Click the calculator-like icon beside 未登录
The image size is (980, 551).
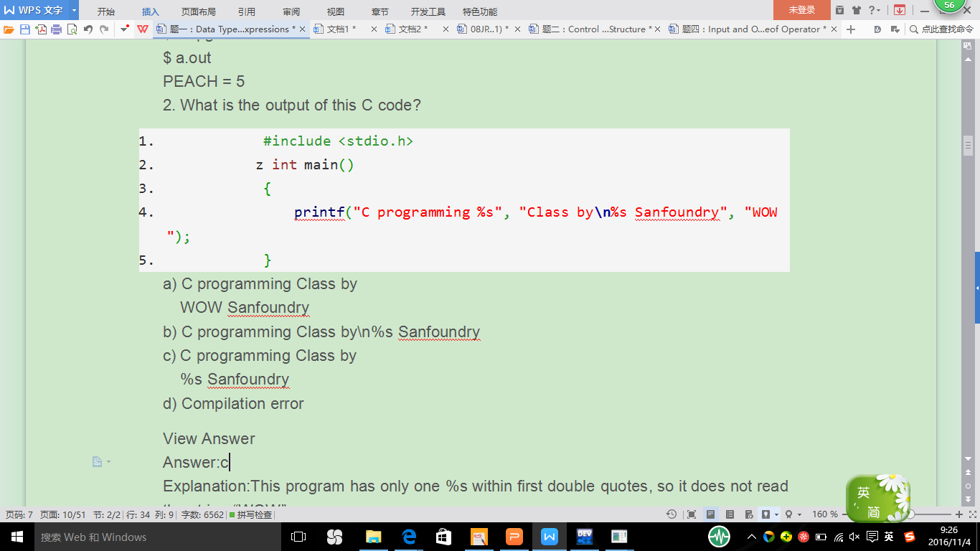[x=840, y=10]
